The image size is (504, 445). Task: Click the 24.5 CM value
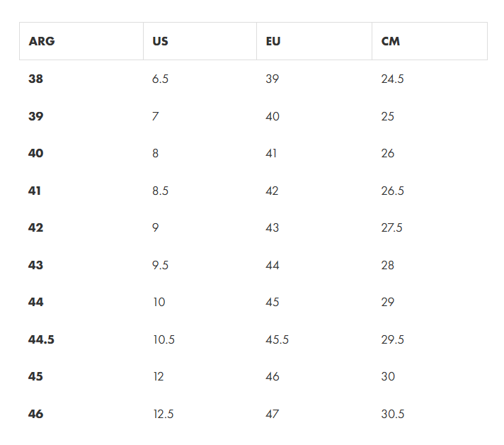(392, 79)
